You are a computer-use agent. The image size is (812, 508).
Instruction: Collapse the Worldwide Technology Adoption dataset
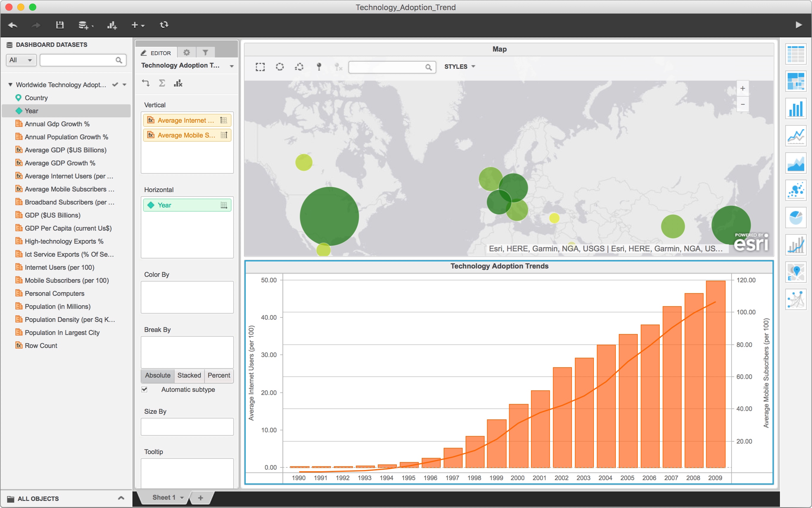click(10, 85)
